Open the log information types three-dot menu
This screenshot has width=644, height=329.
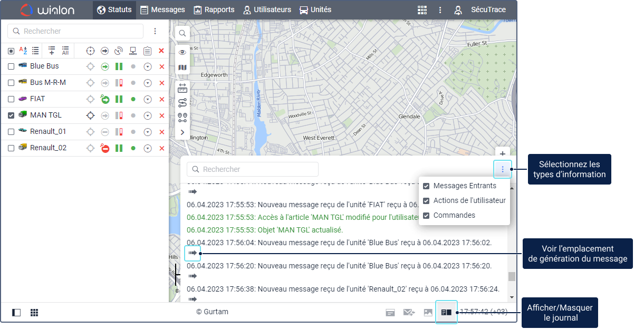click(503, 169)
